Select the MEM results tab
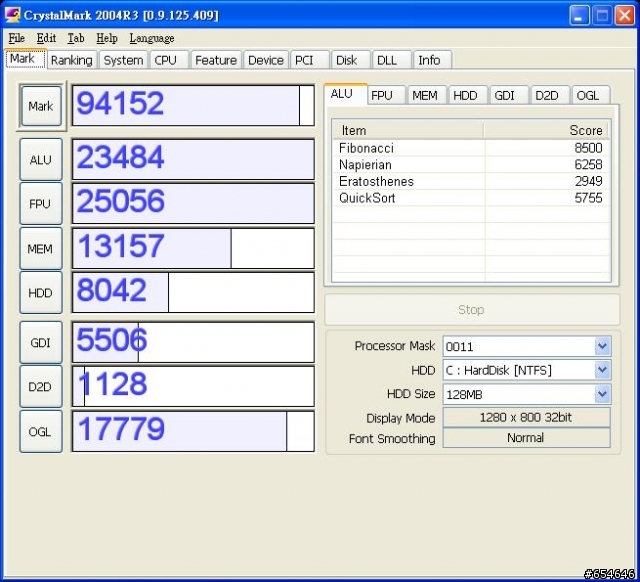This screenshot has height=582, width=640. click(427, 95)
